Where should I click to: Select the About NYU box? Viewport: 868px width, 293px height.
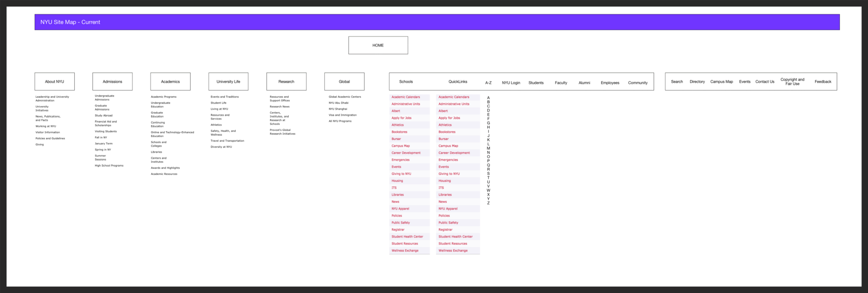tap(55, 81)
